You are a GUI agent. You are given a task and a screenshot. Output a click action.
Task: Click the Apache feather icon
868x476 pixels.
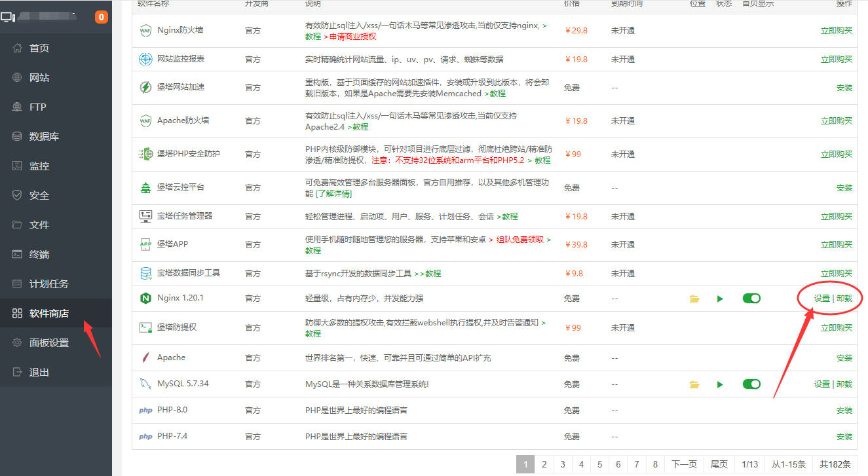[x=145, y=357]
